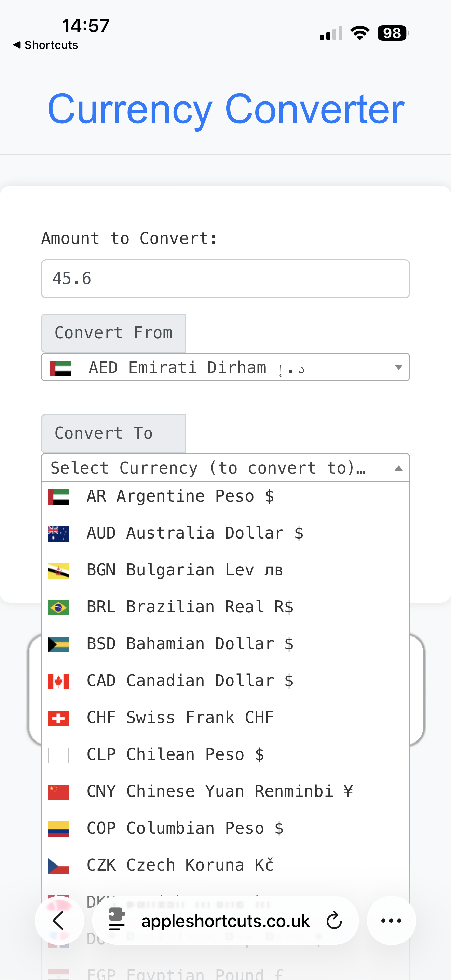Tap the Canadian flag beside CAD option
451x980 pixels.
58,681
